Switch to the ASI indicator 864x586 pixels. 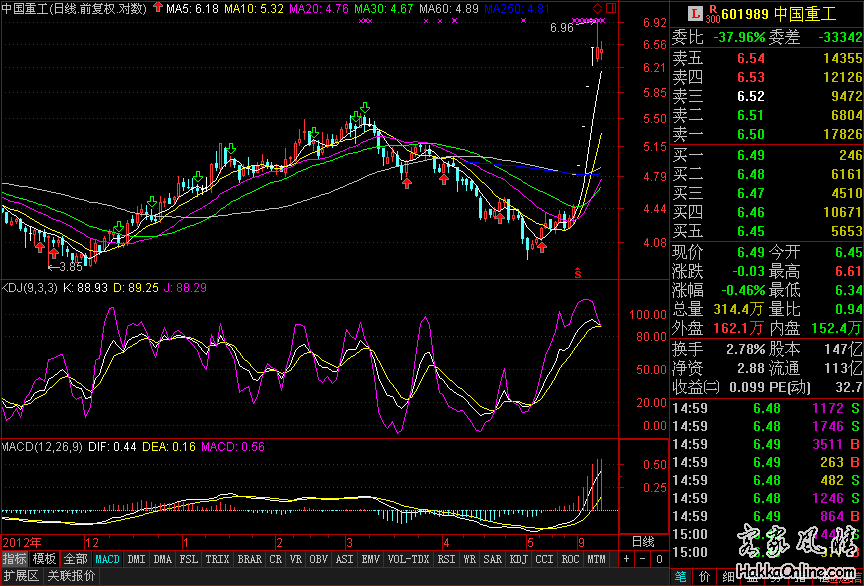tap(344, 559)
